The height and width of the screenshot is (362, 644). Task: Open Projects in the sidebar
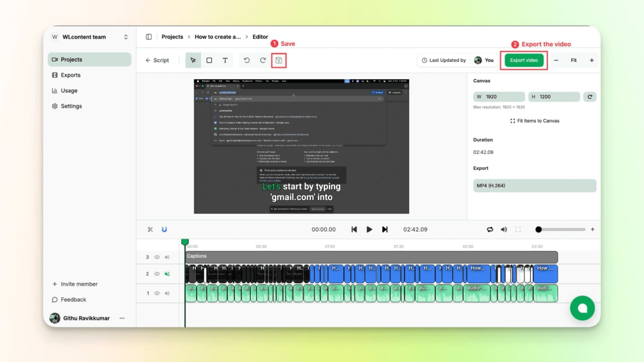point(90,59)
